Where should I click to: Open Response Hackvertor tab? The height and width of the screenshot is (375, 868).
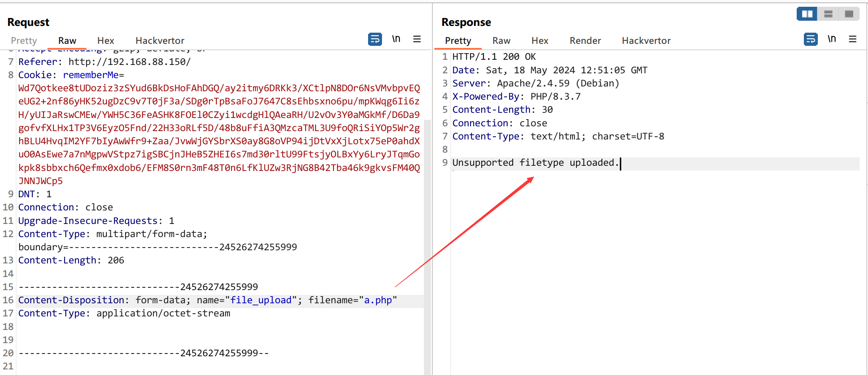(646, 41)
